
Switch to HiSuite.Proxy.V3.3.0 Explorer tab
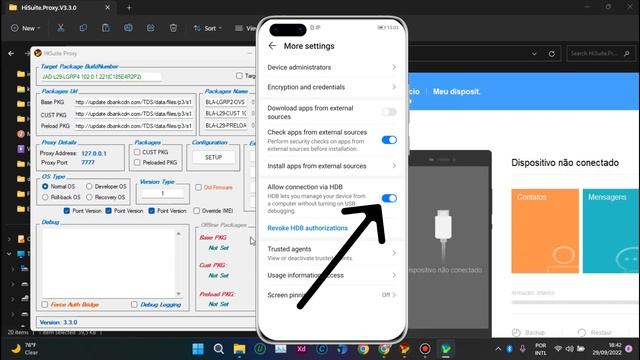click(x=59, y=7)
